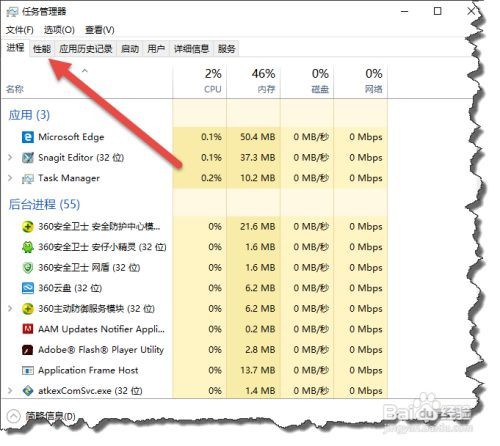Open the 查看(V) menu
The width and height of the screenshot is (500, 446).
coord(100,30)
